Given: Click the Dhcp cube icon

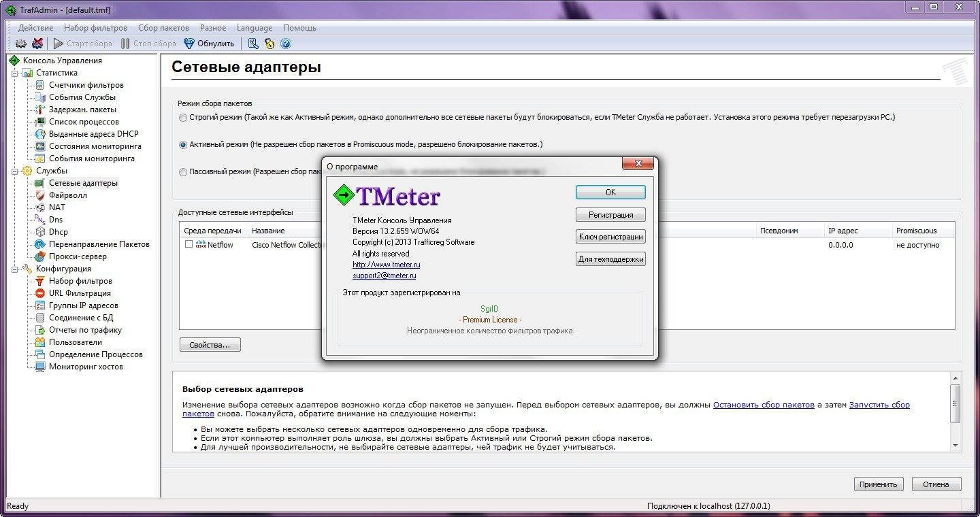Looking at the screenshot, I should [x=40, y=232].
